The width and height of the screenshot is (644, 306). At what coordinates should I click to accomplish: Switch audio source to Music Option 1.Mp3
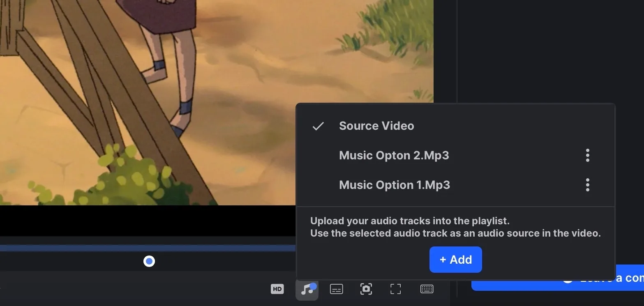tap(394, 185)
